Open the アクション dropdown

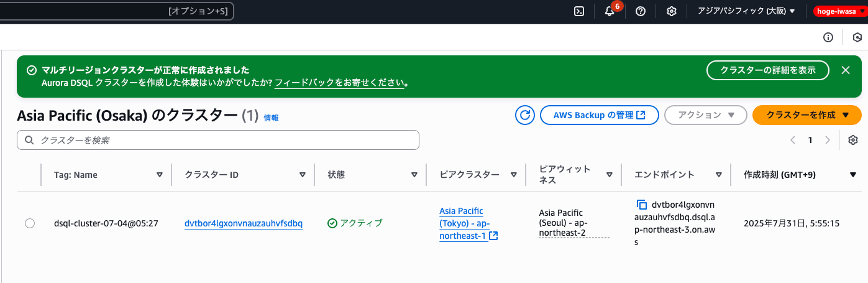pyautogui.click(x=706, y=115)
